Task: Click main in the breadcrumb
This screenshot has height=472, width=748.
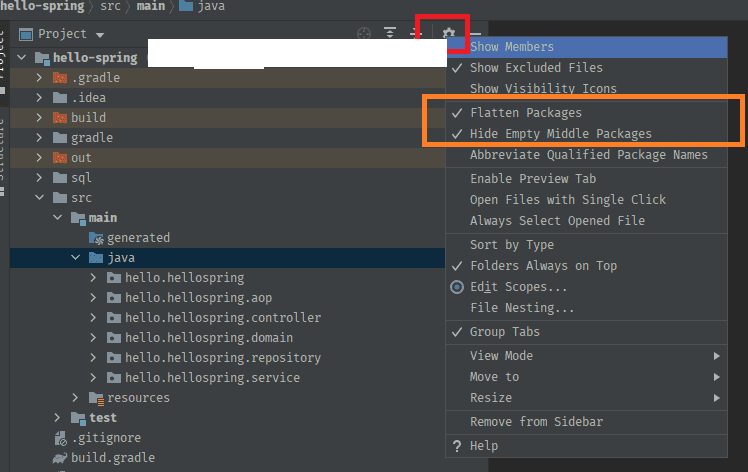Action: tap(151, 6)
